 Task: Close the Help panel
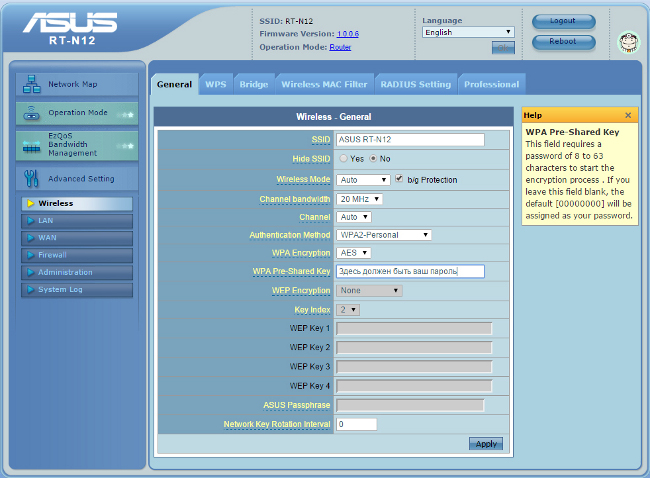pyautogui.click(x=628, y=115)
